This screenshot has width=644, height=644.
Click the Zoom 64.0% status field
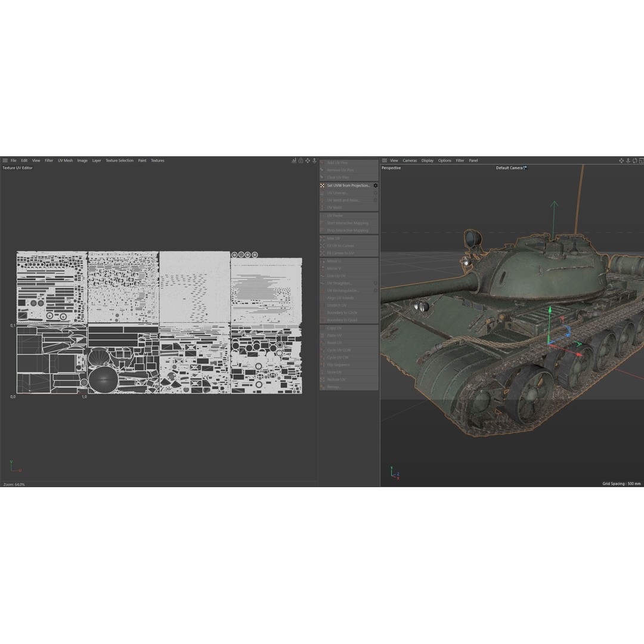[x=15, y=485]
